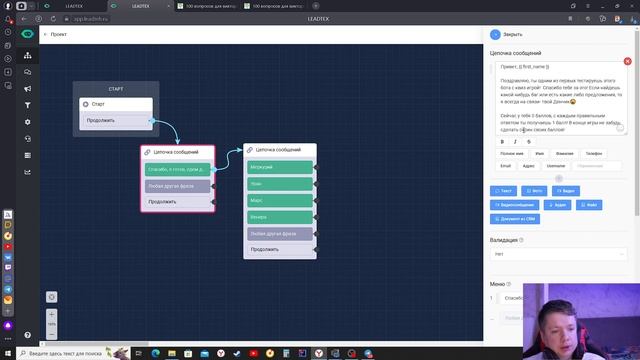
Task: Click the Закрыть button in right panel
Action: 506,35
